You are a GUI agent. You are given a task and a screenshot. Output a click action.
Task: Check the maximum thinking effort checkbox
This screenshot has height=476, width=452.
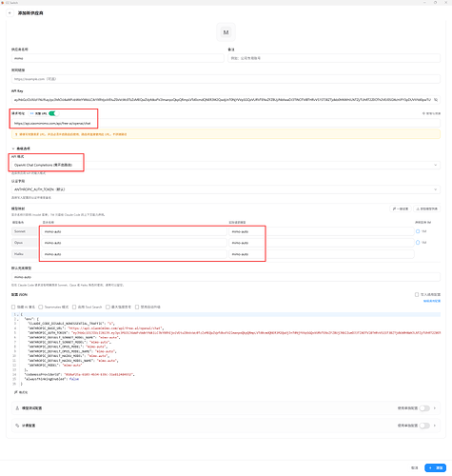tap(108, 307)
